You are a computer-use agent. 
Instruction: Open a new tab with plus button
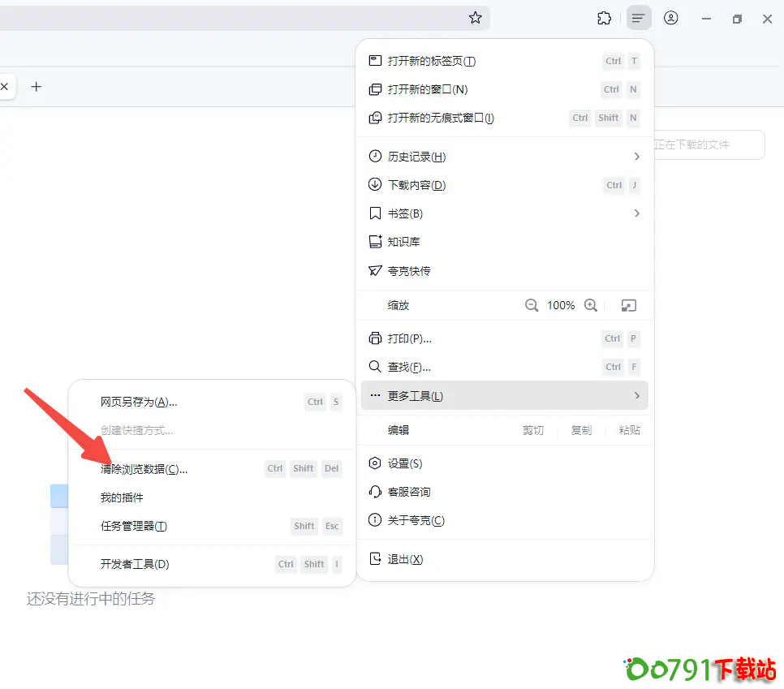point(36,87)
